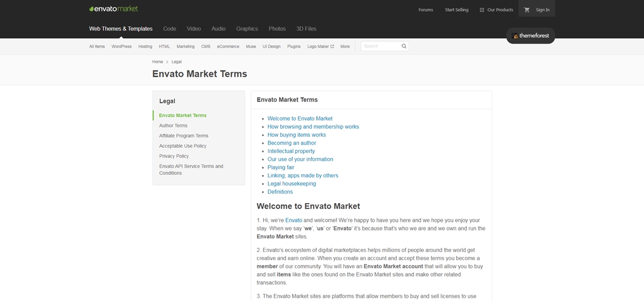Jump to Our use of your information

[301, 159]
